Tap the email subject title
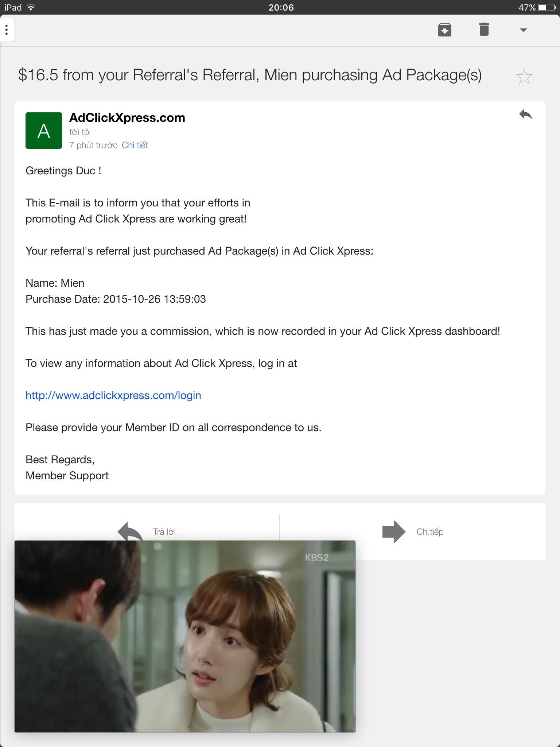The height and width of the screenshot is (747, 560). [x=250, y=75]
